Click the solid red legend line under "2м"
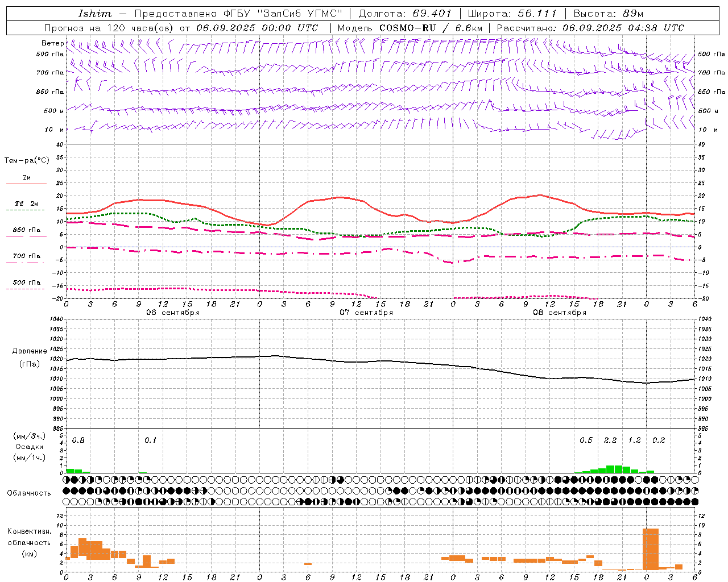This screenshot has height=582, width=728. (x=26, y=184)
